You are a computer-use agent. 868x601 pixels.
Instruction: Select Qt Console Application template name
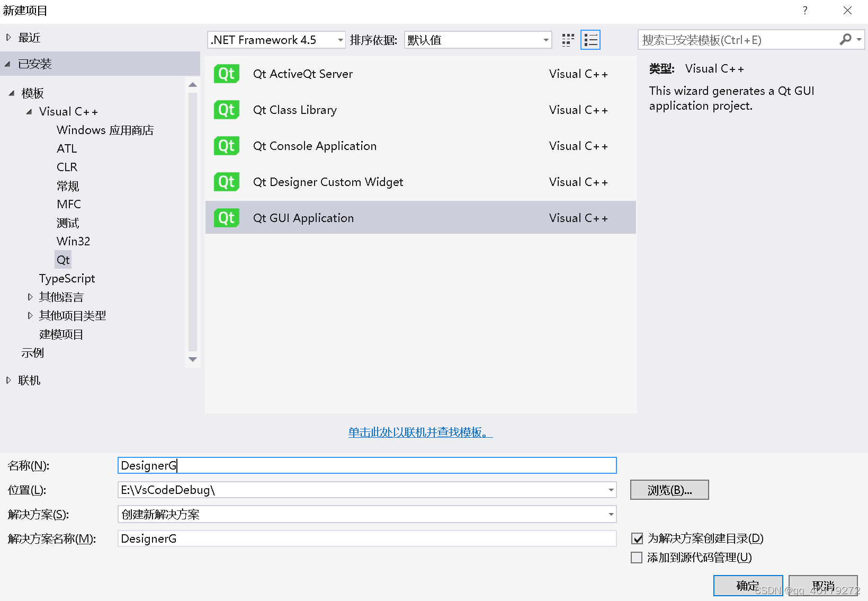click(x=315, y=146)
